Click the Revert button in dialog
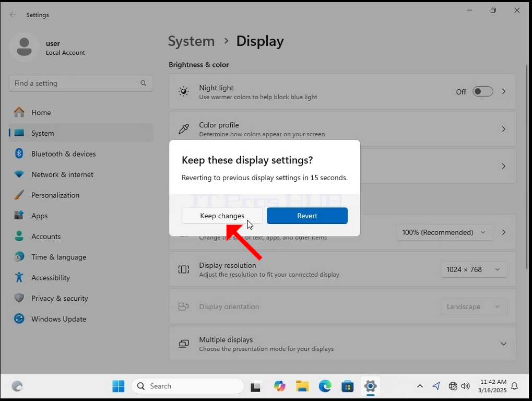 [x=307, y=216]
